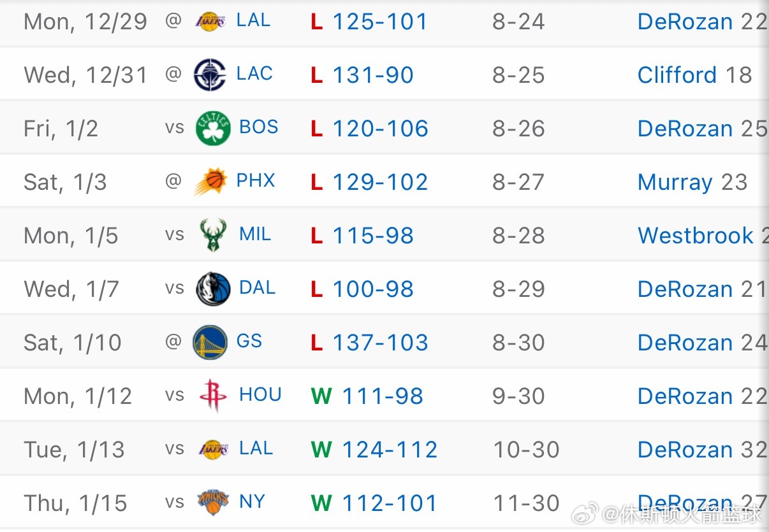This screenshot has height=532, width=769.
Task: Open the 137-103 loss score link
Action: 380,343
